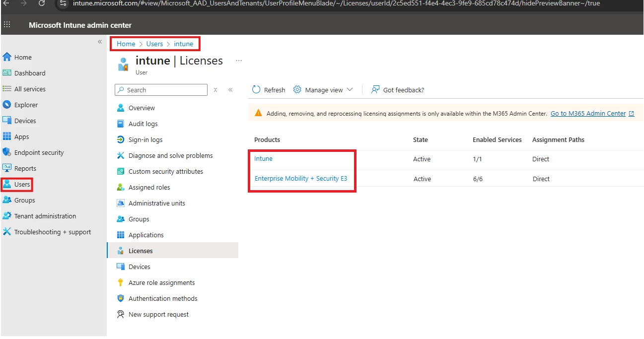Click the Got feedback? button

(x=398, y=90)
